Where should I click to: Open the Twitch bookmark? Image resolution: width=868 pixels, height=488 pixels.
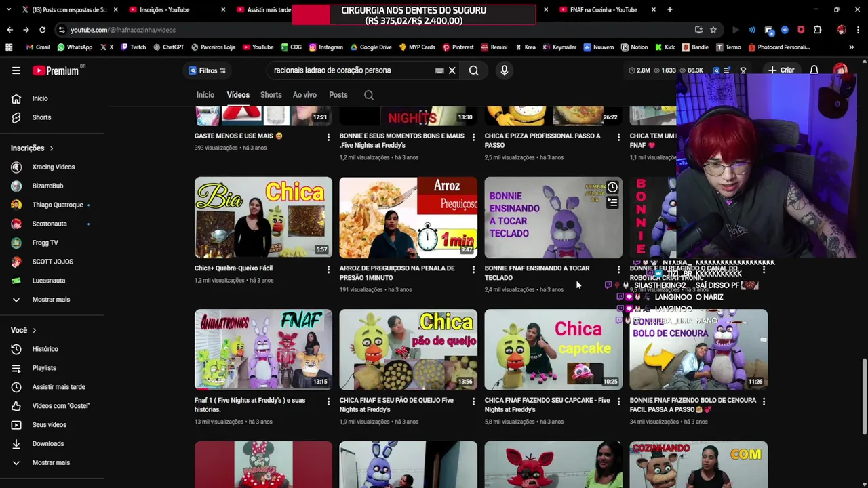coord(133,47)
